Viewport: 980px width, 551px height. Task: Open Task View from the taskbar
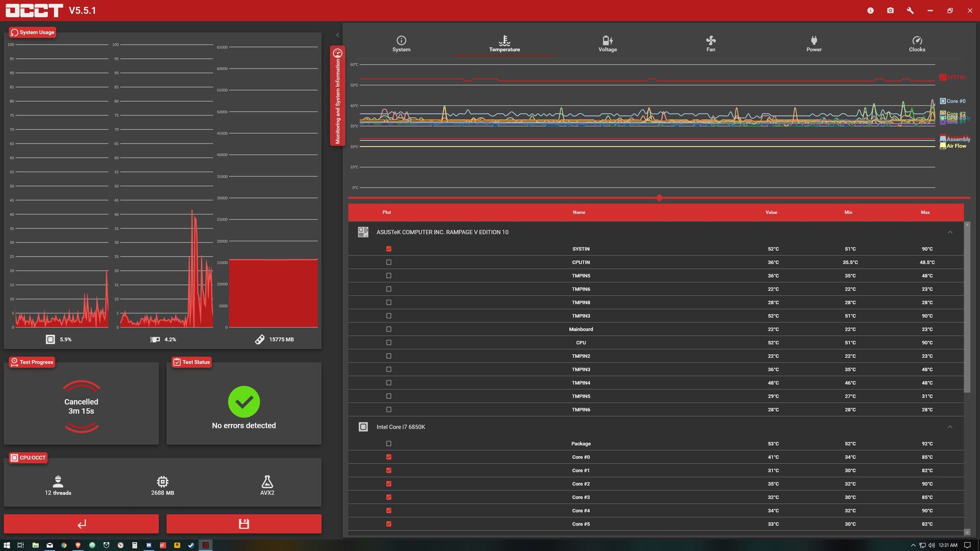pos(21,545)
